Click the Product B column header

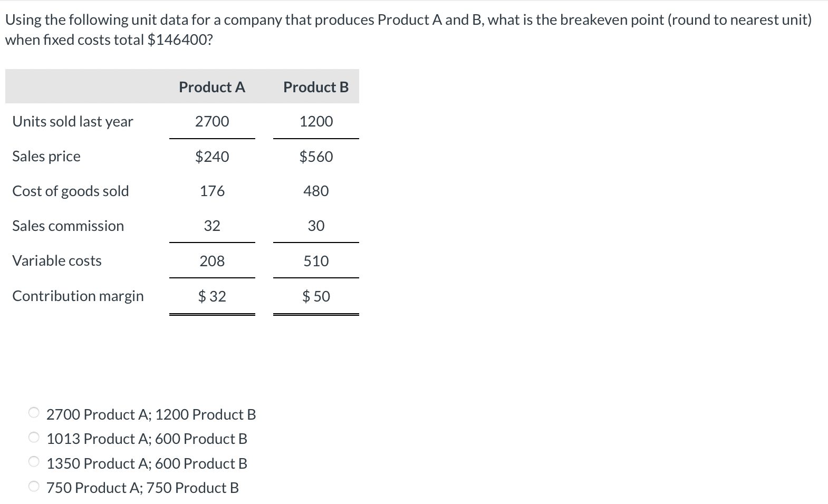315,87
